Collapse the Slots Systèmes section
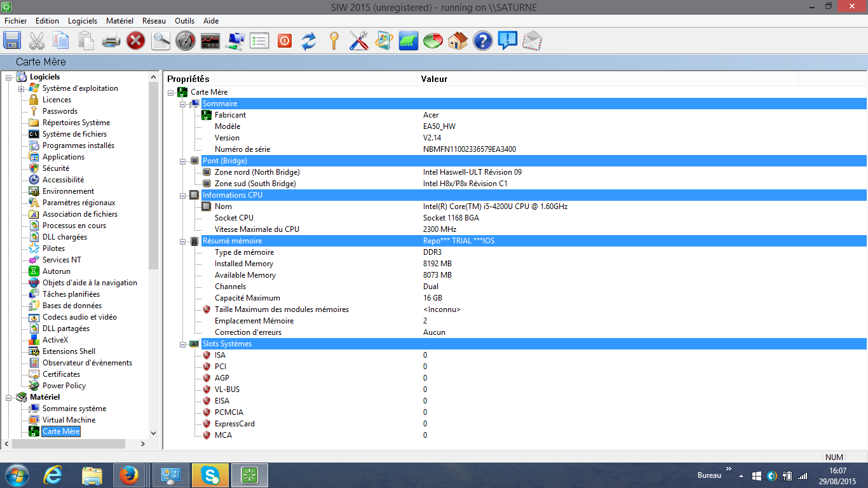 (182, 344)
